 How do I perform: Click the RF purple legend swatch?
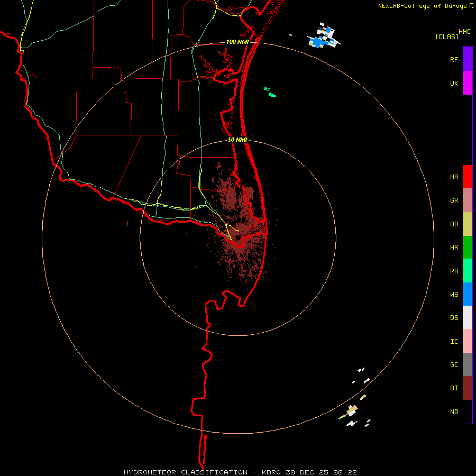[467, 59]
